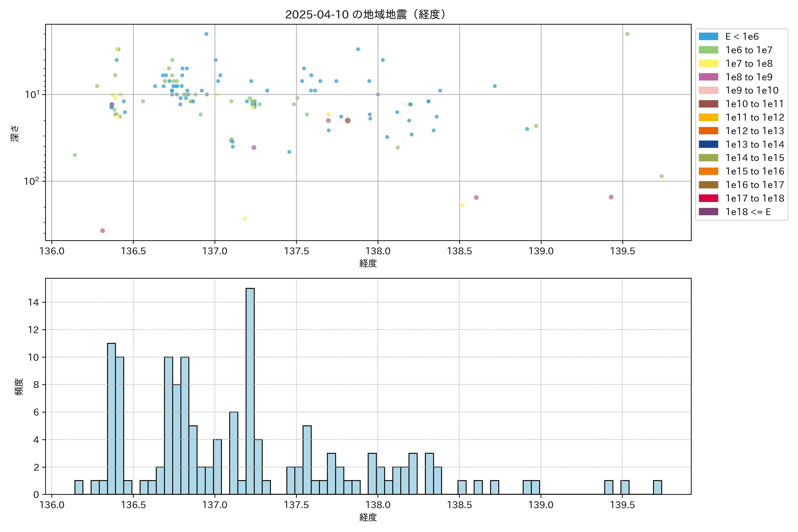Screen dimensions: 798x532
Task: Click the 経度 label under the scatter plot
Action: [x=368, y=263]
